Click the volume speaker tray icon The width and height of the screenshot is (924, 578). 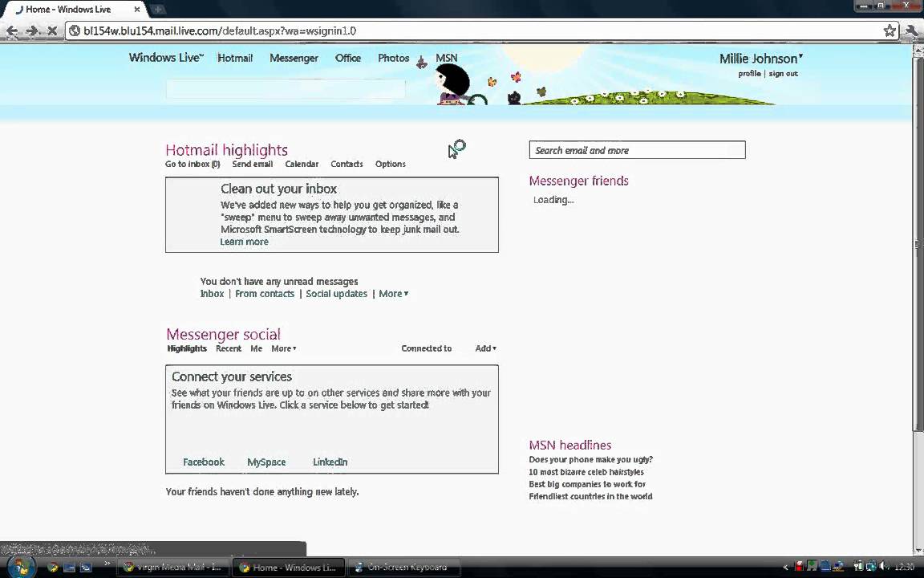pyautogui.click(x=883, y=568)
